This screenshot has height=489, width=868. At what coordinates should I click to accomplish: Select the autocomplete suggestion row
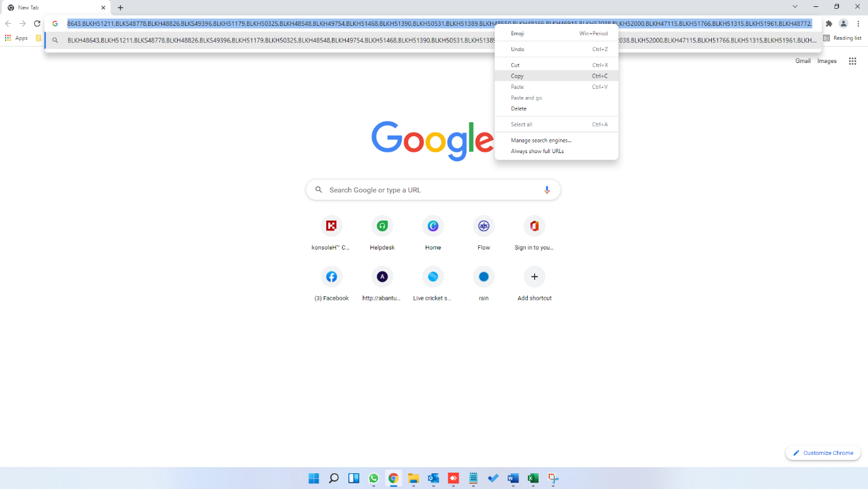point(433,40)
